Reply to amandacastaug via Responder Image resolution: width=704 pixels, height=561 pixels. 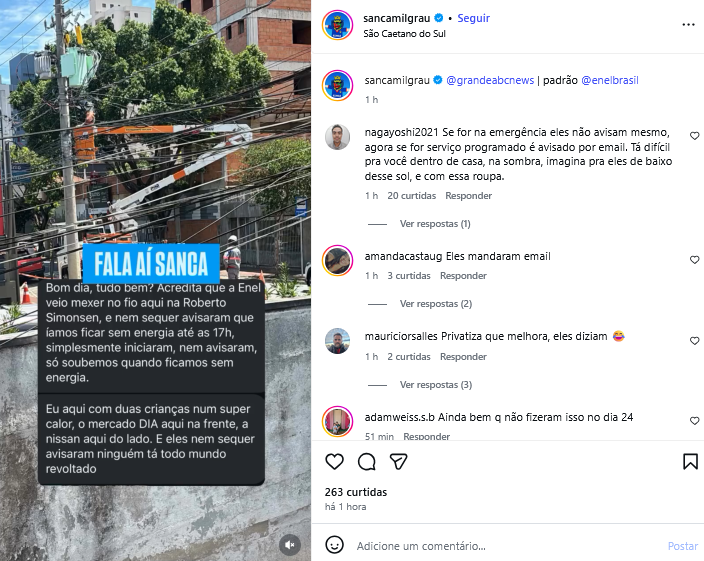[x=463, y=276]
